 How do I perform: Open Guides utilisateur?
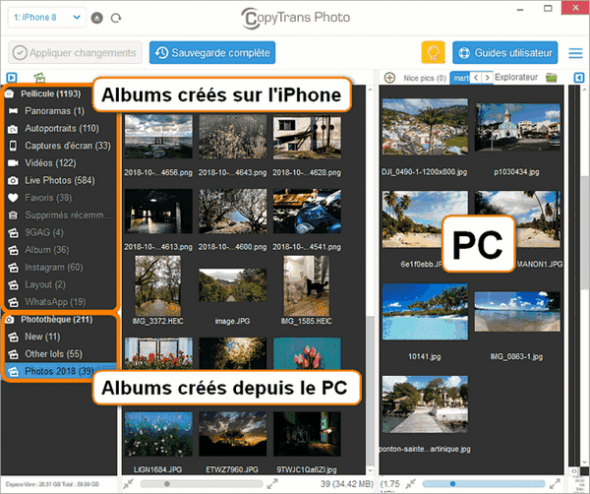(x=505, y=53)
